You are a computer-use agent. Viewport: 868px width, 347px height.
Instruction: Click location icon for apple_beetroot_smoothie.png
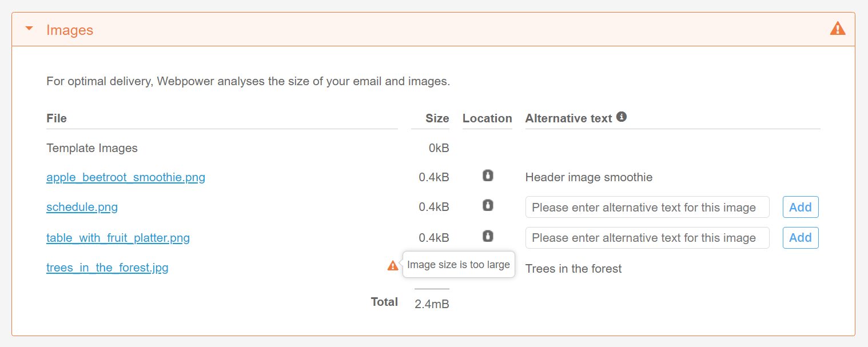point(487,176)
